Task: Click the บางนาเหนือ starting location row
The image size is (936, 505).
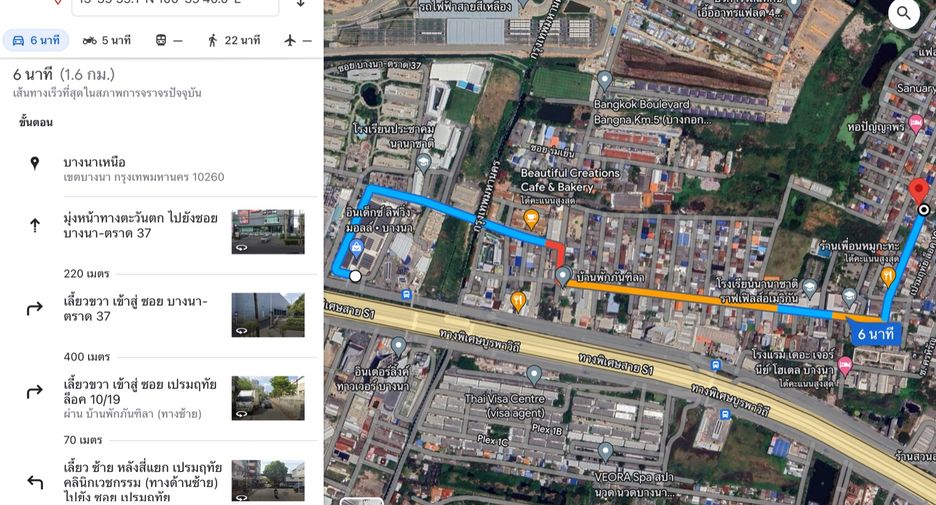Action: (161, 169)
